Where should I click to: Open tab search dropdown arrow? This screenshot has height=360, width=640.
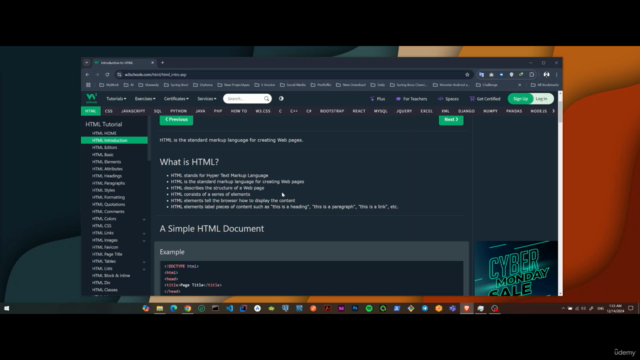point(87,63)
